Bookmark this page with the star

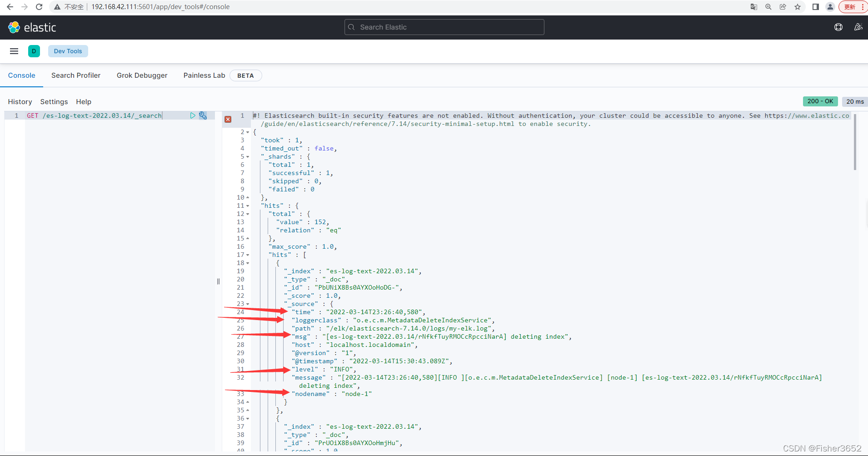(x=798, y=7)
